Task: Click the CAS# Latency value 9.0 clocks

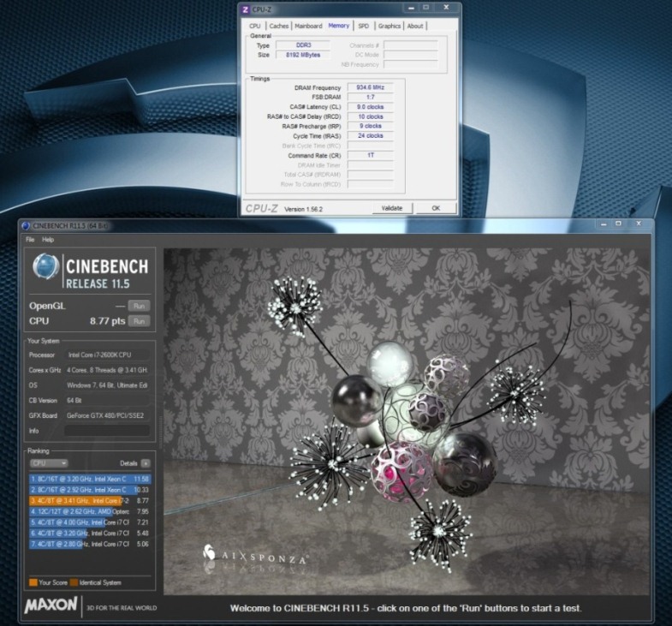Action: pyautogui.click(x=371, y=107)
